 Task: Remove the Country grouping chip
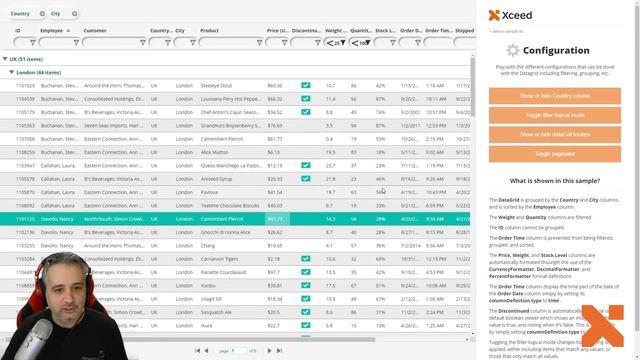coord(42,13)
